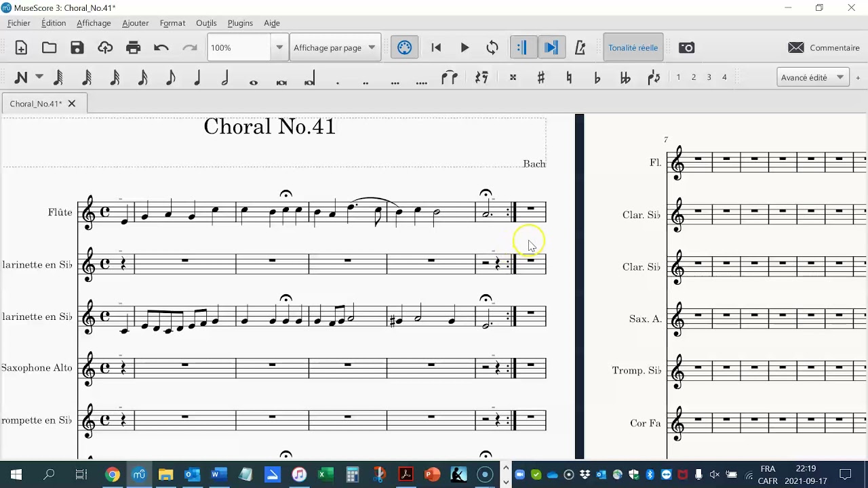
Task: Open the image capture camera tool
Action: point(686,47)
